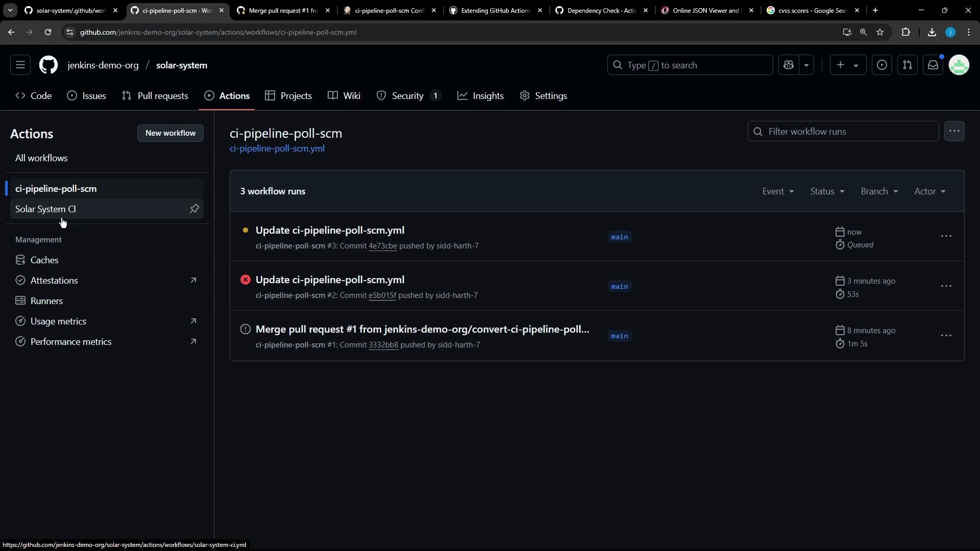Open the Create new plus menu

pyautogui.click(x=847, y=65)
